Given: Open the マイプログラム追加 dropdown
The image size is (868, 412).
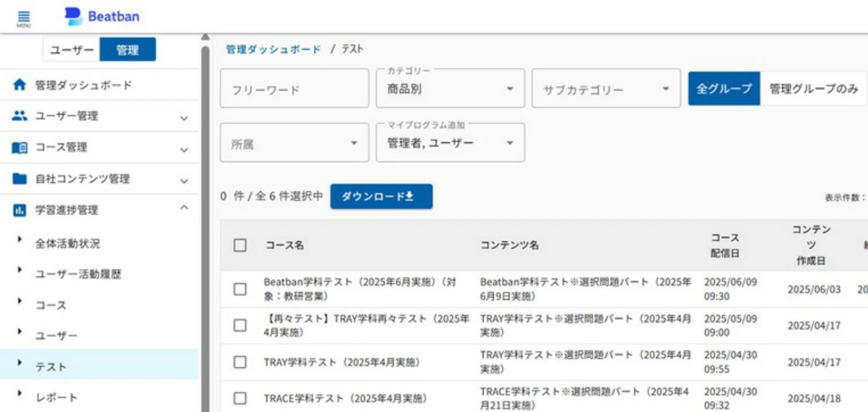Looking at the screenshot, I should (450, 142).
